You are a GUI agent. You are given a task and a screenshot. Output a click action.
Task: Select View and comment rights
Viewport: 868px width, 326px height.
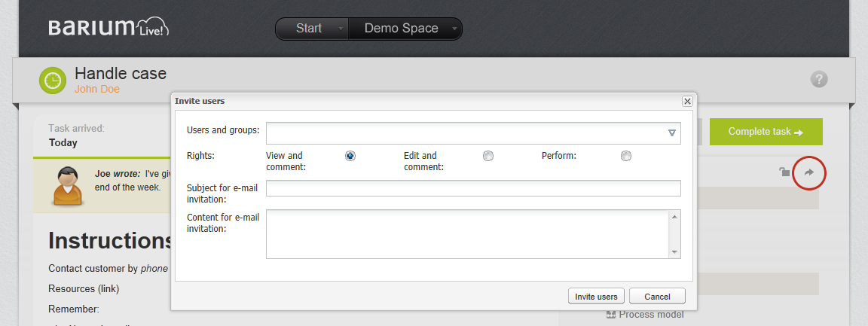click(350, 156)
